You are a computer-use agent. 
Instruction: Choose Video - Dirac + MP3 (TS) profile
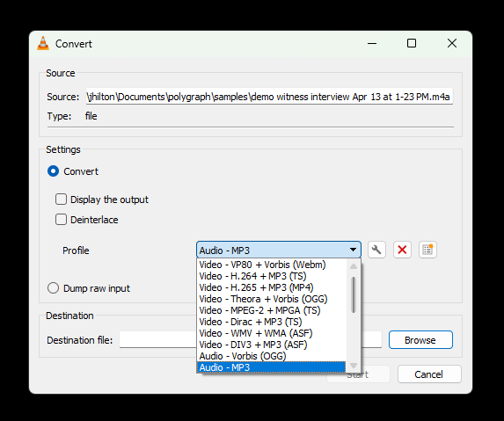[x=272, y=322]
